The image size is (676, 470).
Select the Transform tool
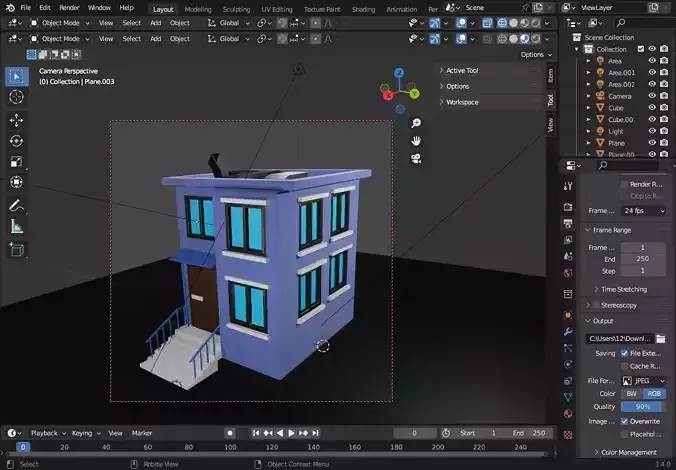16,182
